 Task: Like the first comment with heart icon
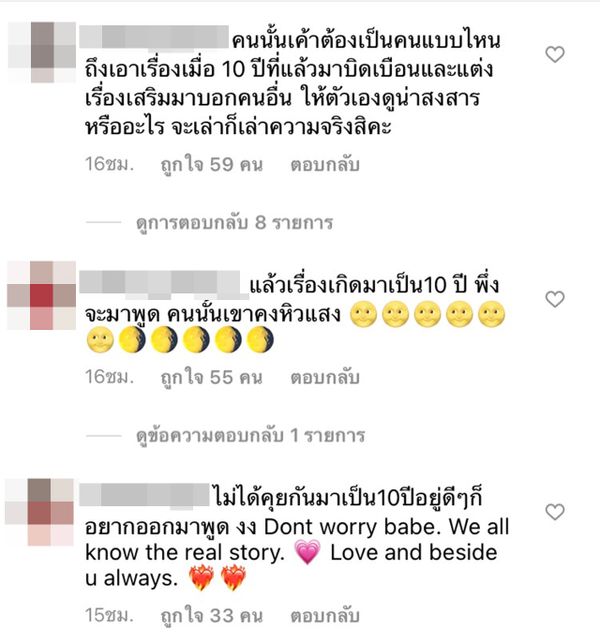[x=555, y=54]
